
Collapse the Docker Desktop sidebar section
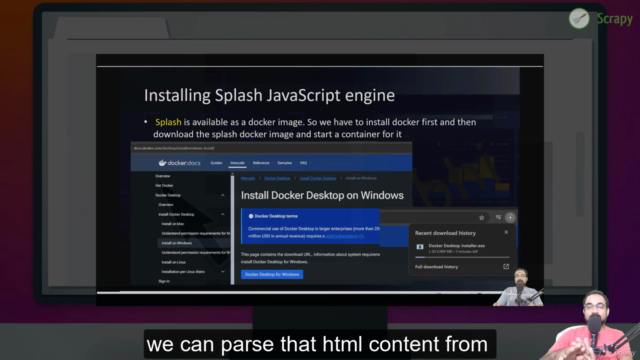tap(223, 195)
